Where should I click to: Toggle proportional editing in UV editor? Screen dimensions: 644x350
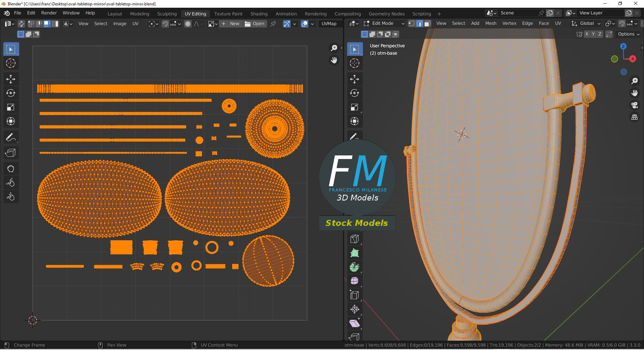click(x=188, y=24)
